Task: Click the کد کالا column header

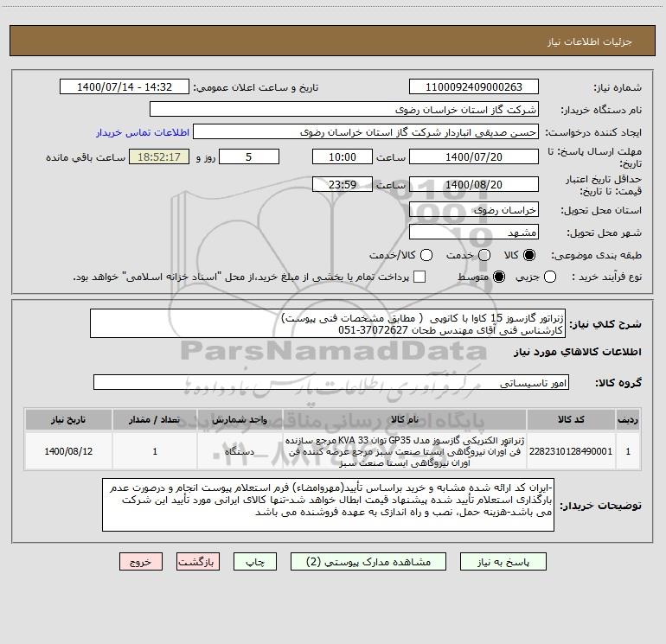Action: [x=571, y=419]
